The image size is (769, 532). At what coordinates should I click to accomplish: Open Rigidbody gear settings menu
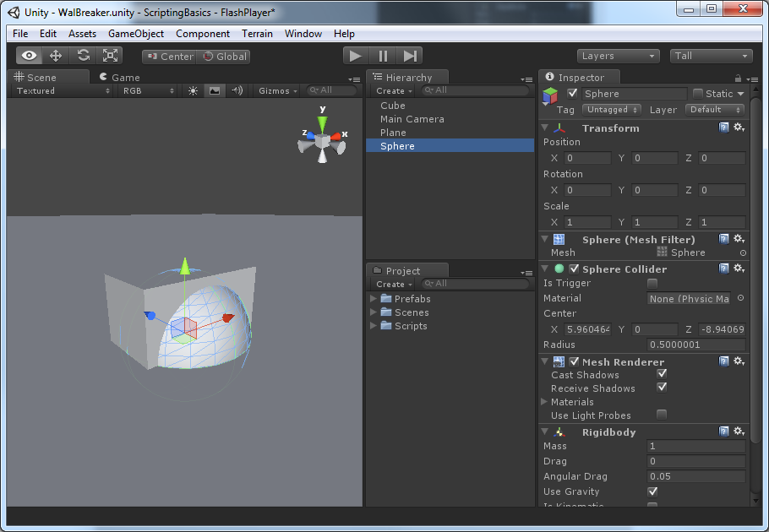coord(739,431)
